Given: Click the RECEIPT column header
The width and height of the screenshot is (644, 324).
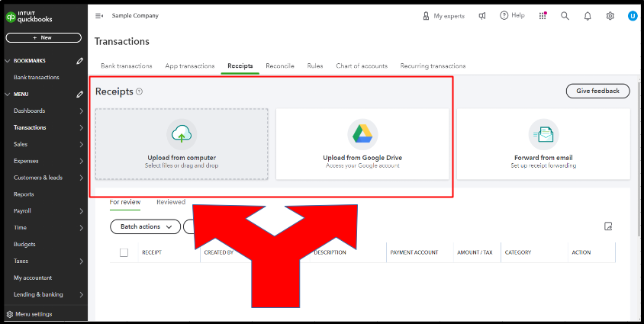Looking at the screenshot, I should click(152, 252).
